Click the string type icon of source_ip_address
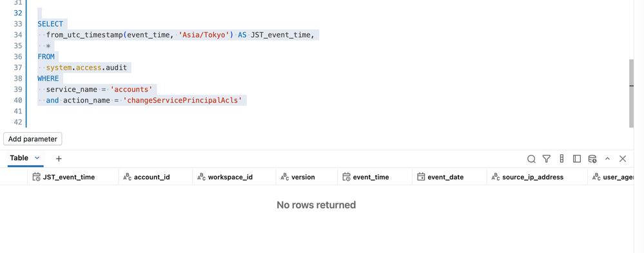This screenshot has width=644, height=253. pyautogui.click(x=495, y=177)
